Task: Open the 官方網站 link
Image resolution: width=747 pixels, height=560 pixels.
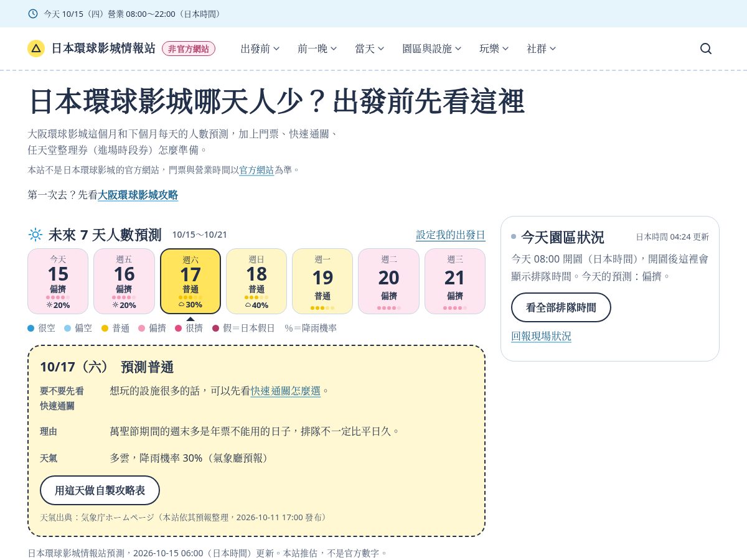Action: (x=256, y=170)
